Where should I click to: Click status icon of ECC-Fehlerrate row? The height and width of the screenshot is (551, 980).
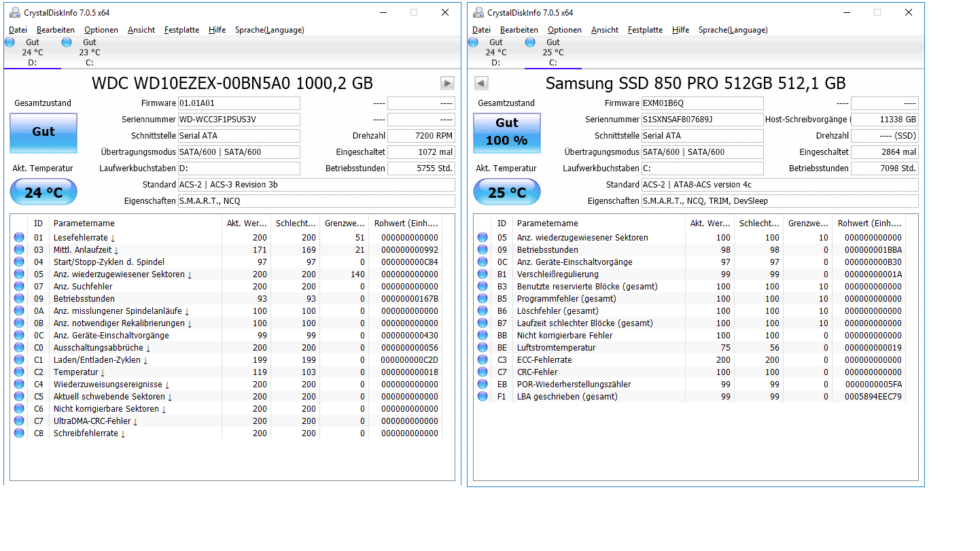pyautogui.click(x=483, y=360)
